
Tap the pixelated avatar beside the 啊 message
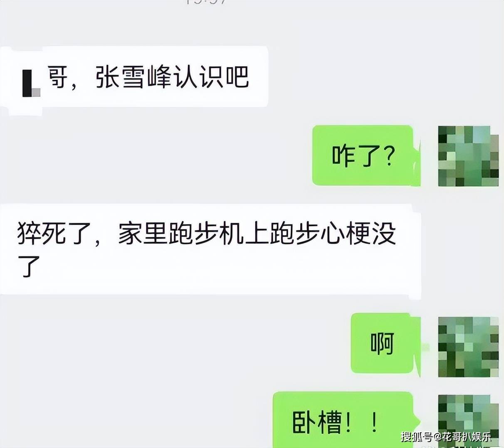(x=468, y=347)
